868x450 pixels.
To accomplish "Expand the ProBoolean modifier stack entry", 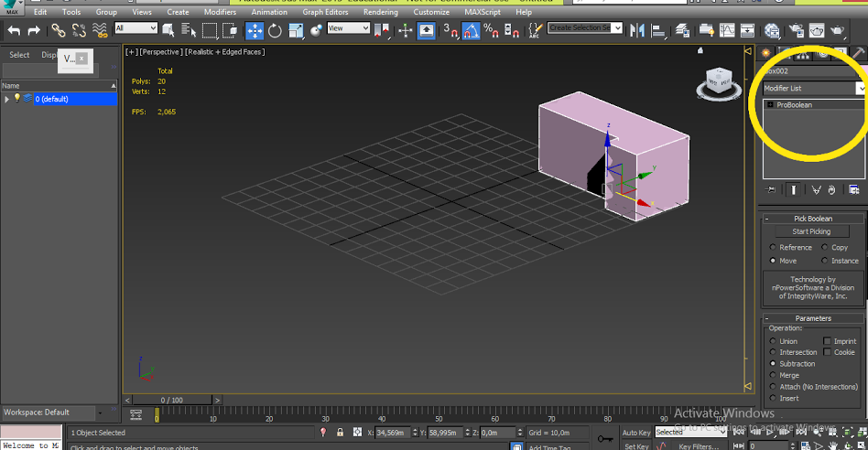I will coord(771,105).
